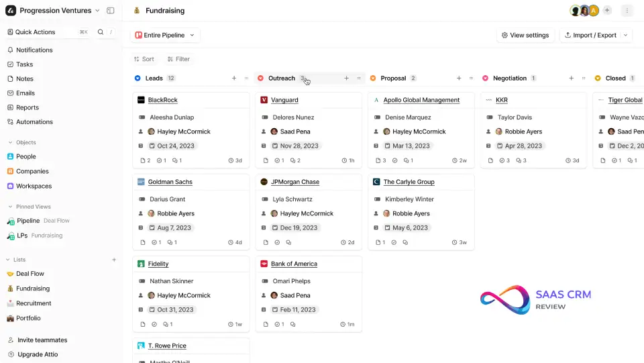This screenshot has height=363, width=644.
Task: Expand the Import / Export dropdown arrow
Action: (625, 36)
